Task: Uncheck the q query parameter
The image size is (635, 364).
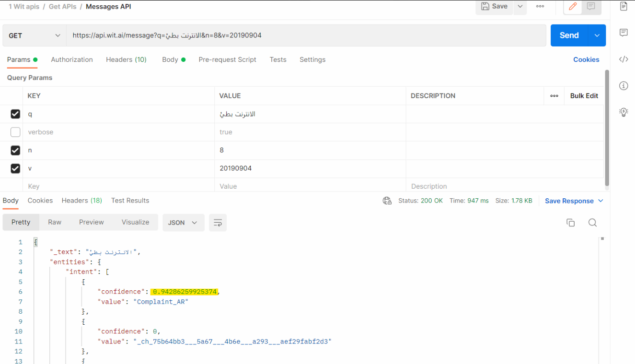Action: point(15,114)
